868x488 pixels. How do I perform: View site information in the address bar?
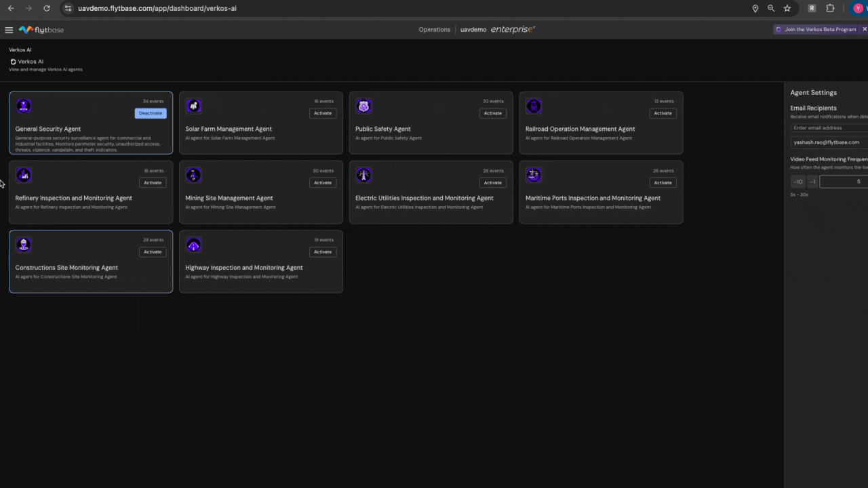pos(68,8)
